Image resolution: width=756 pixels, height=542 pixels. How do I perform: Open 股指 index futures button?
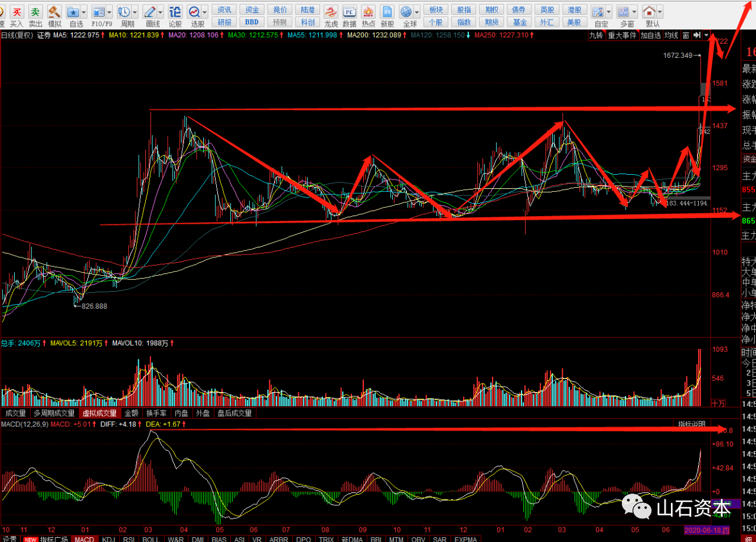[464, 9]
